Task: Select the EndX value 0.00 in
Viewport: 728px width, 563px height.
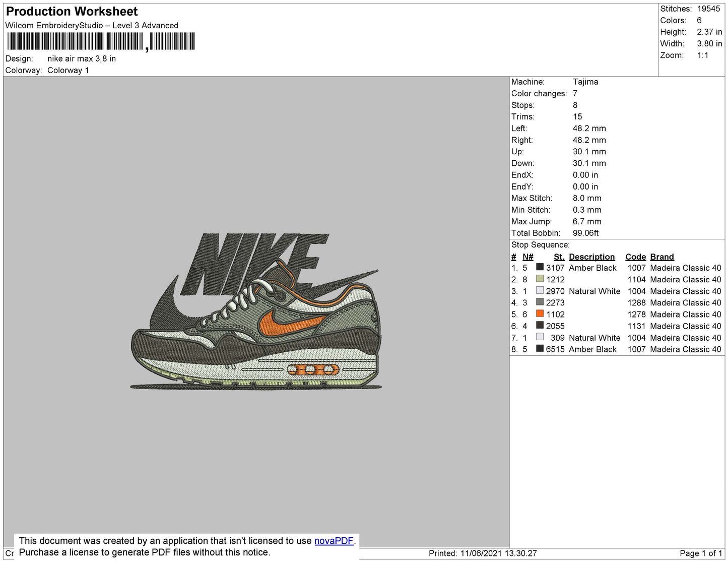Action: pyautogui.click(x=585, y=175)
